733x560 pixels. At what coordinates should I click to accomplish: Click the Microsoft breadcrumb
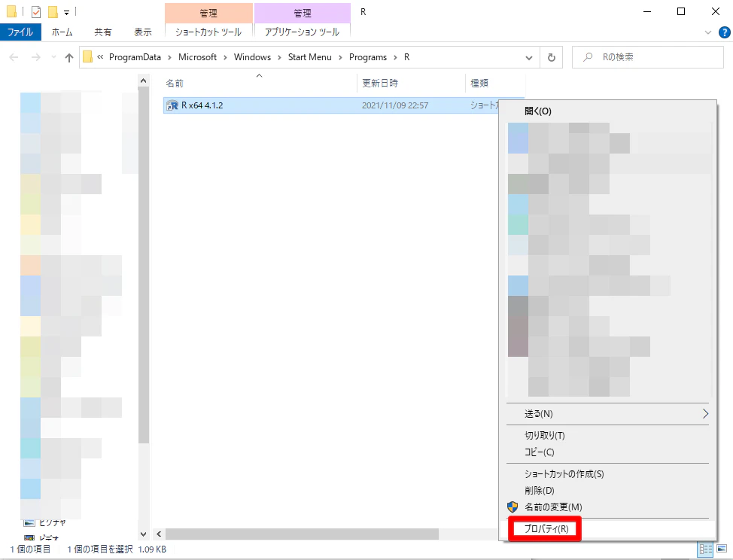tap(197, 57)
